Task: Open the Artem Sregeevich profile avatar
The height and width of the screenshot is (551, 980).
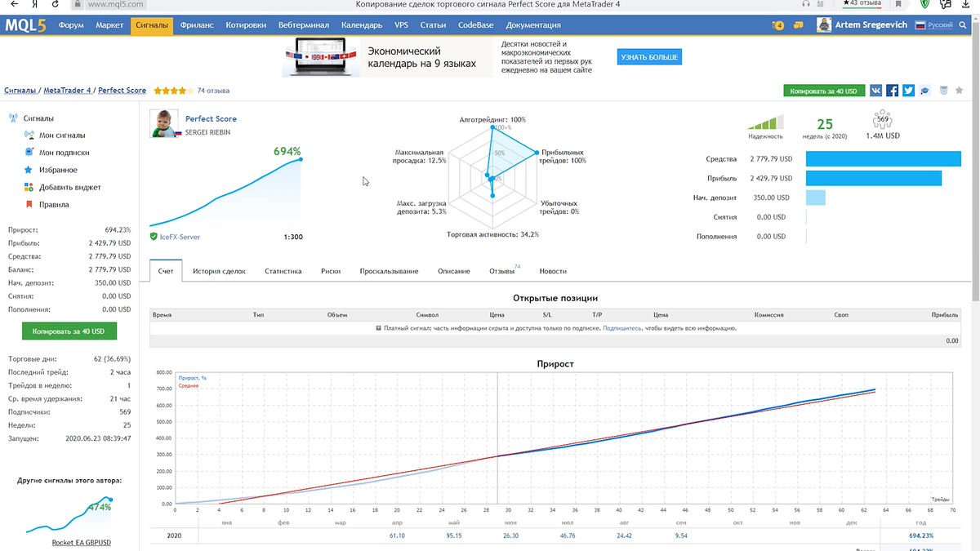Action: coord(825,25)
